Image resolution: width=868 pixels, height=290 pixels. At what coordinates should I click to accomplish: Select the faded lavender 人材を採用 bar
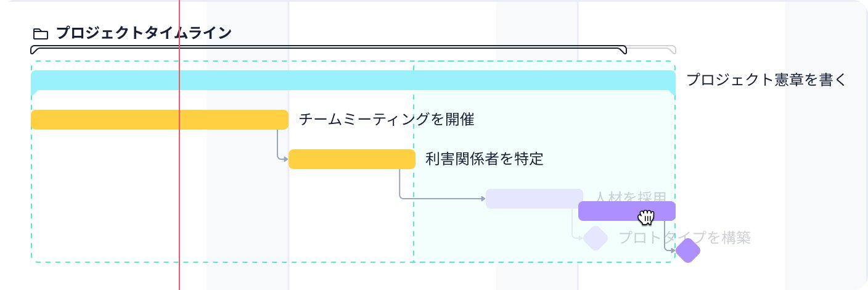[x=534, y=199]
